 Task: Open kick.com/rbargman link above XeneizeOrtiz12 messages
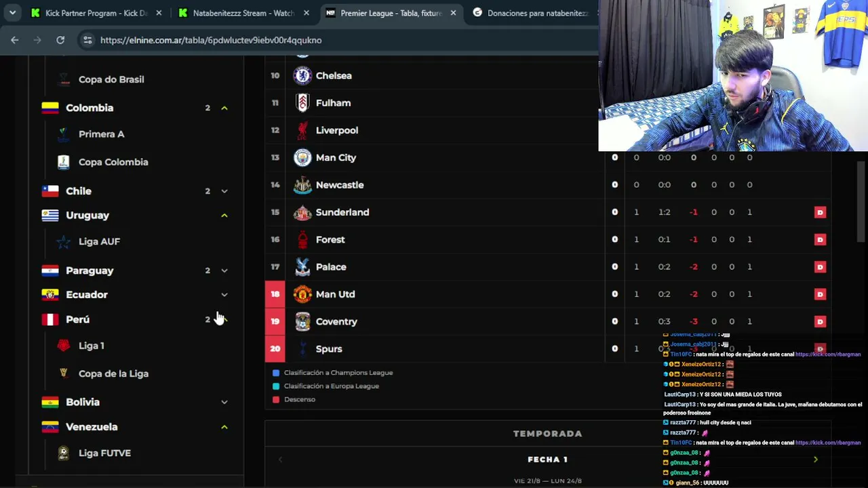828,354
